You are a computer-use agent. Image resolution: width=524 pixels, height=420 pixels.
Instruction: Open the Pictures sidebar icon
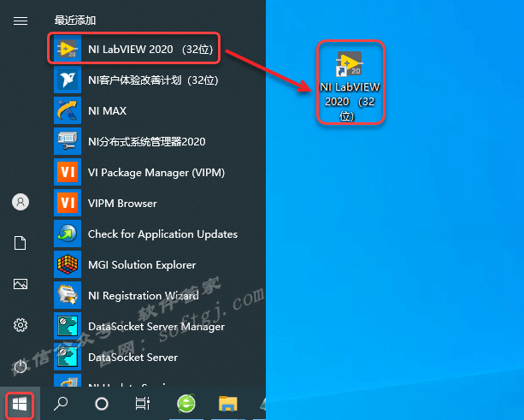coord(21,284)
